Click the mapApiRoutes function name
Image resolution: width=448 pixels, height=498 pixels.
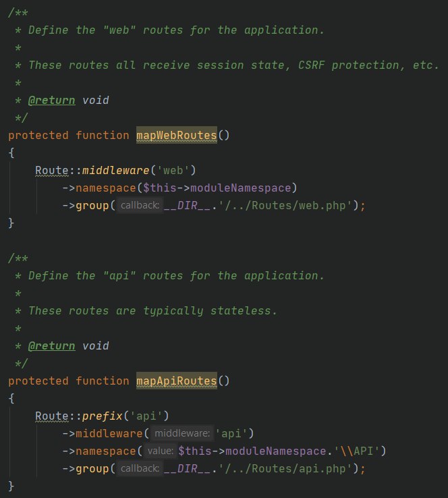177,381
